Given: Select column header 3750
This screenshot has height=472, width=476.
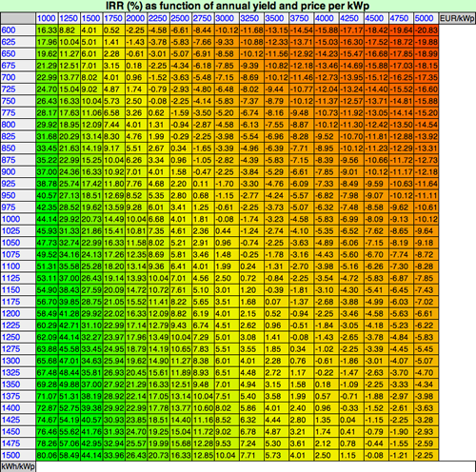Looking at the screenshot, I should pyautogui.click(x=302, y=18).
